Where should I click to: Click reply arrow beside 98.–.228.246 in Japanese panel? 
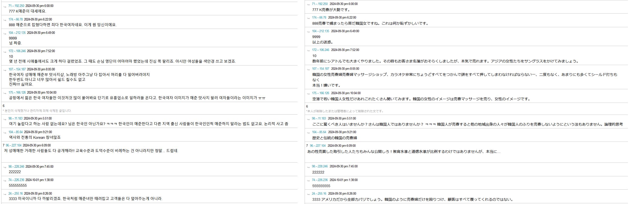click(x=308, y=167)
